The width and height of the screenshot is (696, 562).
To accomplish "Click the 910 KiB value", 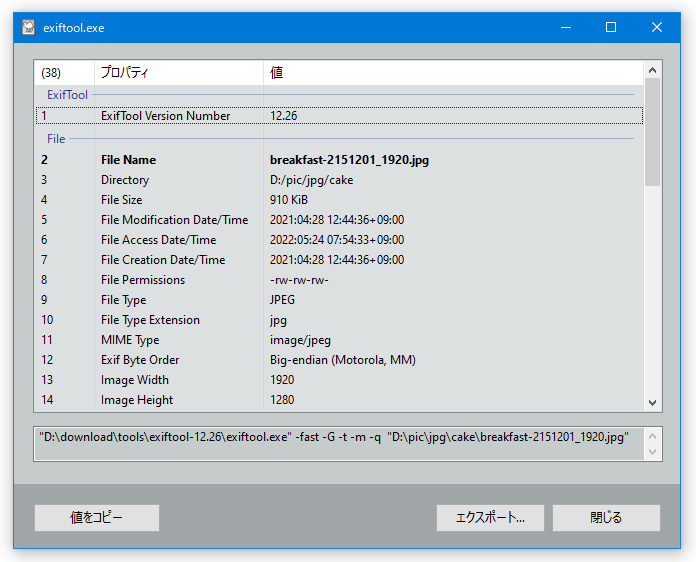I will [x=289, y=200].
